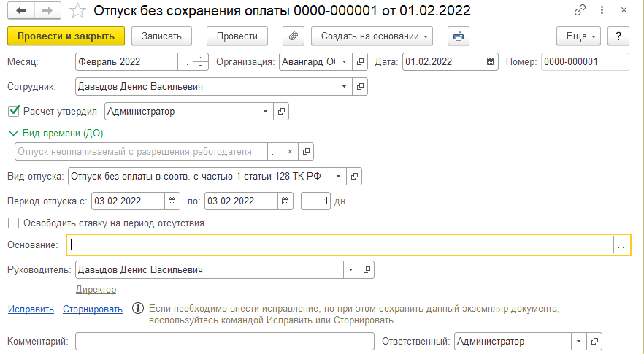Open the Создать на основании menu

coord(372,36)
